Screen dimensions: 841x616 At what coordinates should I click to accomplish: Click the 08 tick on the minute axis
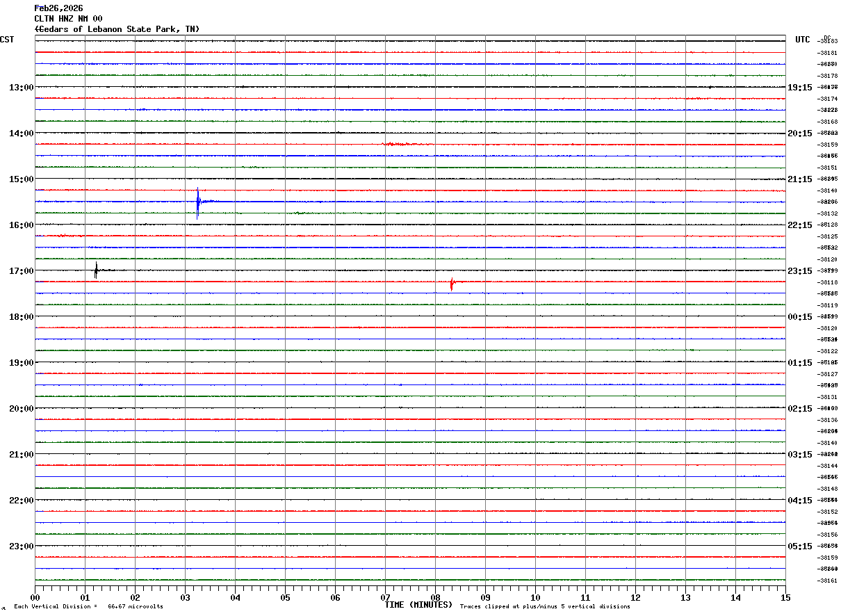[x=435, y=597]
